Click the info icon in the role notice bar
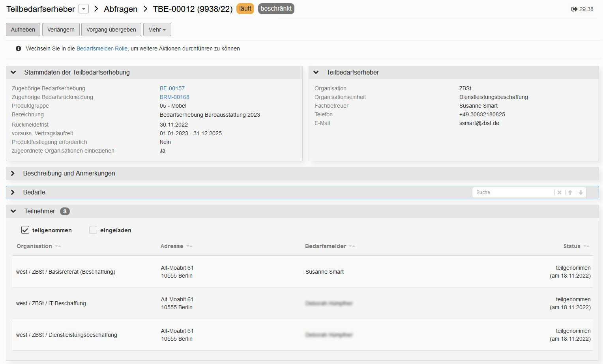This screenshot has width=603, height=364. tap(18, 49)
